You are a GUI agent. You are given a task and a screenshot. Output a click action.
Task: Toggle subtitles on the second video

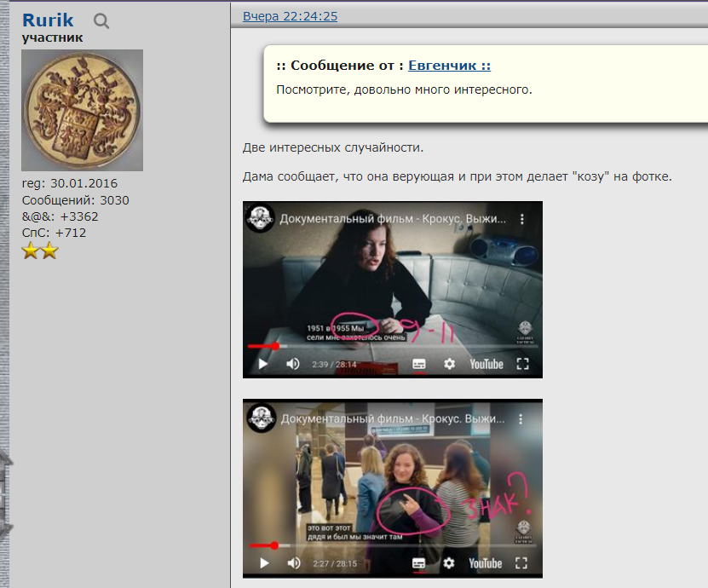[419, 563]
